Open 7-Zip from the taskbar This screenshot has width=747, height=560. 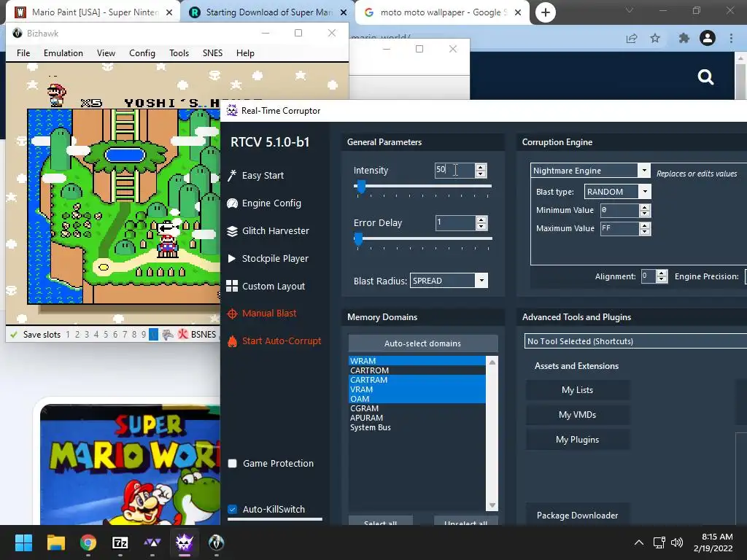click(x=120, y=542)
